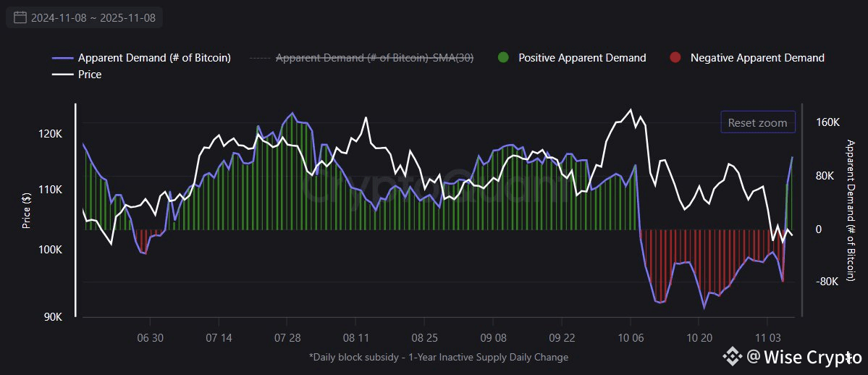Click the purple Apparent Demand line marker
868x375 pixels.
point(62,58)
